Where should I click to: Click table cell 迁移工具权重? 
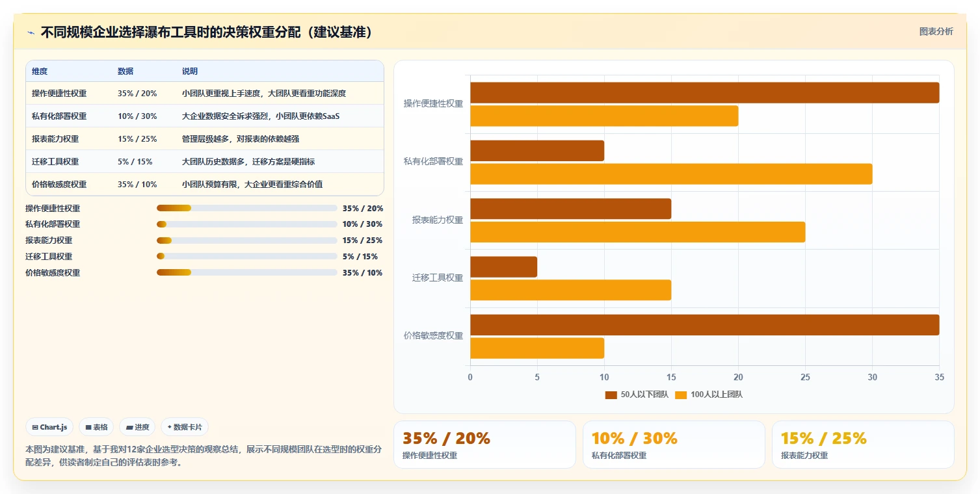pos(55,161)
